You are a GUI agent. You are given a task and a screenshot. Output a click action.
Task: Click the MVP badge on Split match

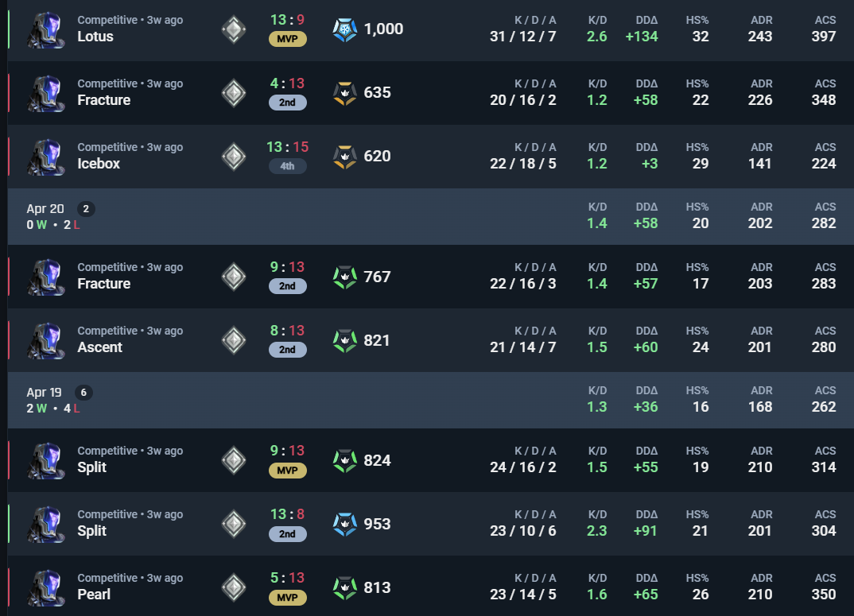click(x=288, y=471)
